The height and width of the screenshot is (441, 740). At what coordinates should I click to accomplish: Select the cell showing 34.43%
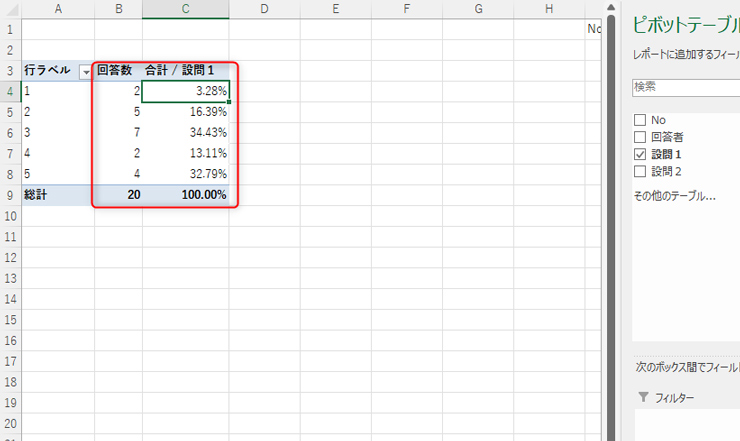[185, 133]
